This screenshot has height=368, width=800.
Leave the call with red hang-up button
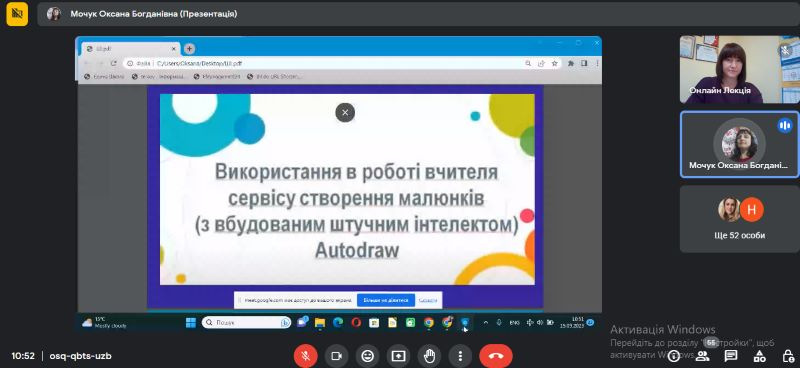[496, 356]
